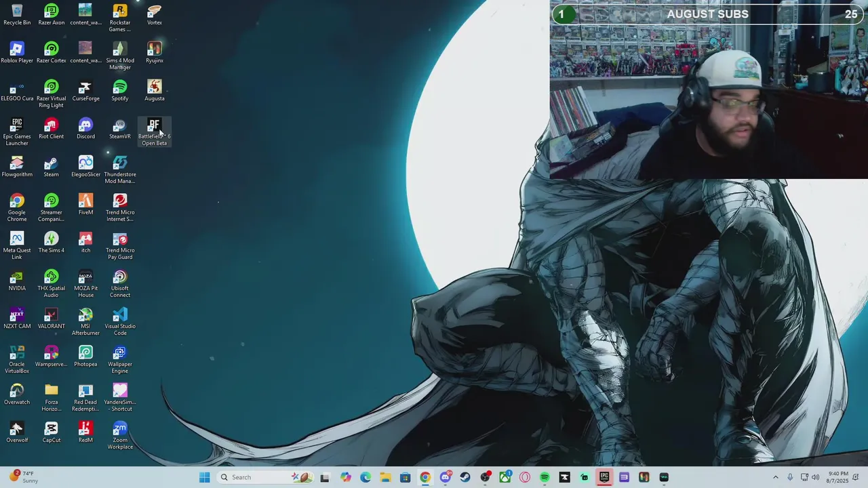Launch Razer Cortex shortcut
868x488 pixels.
(x=52, y=53)
